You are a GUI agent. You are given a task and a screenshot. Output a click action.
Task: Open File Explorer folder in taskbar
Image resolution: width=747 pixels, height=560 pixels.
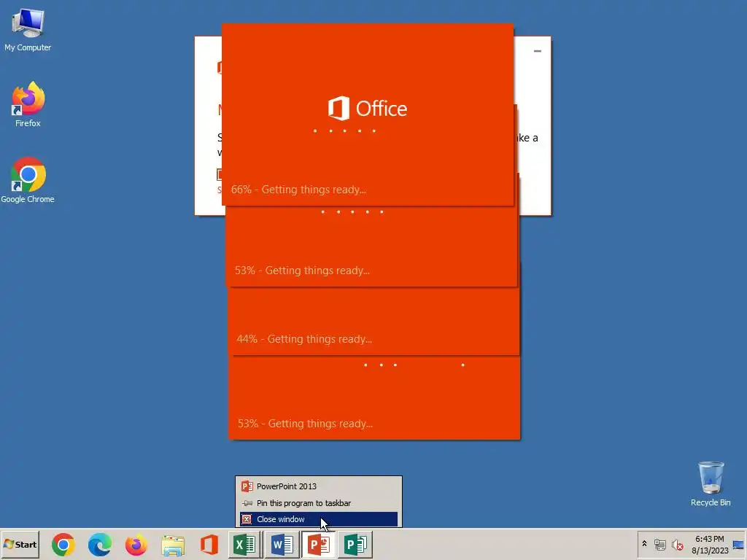(x=173, y=545)
